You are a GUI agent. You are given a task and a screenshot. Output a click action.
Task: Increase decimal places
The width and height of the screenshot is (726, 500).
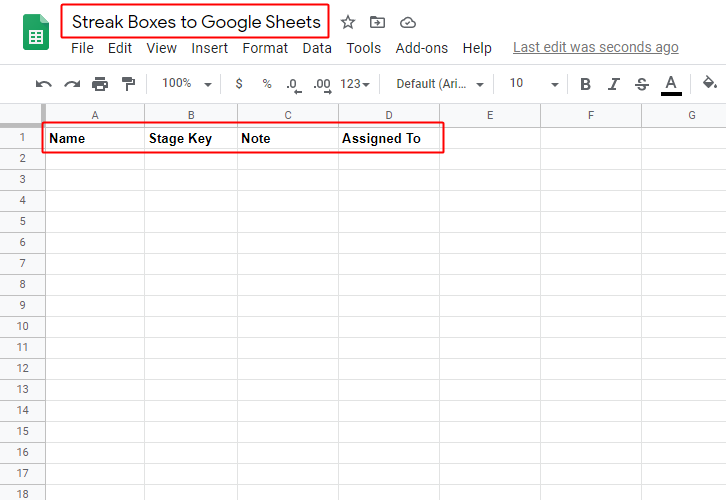[x=323, y=85]
